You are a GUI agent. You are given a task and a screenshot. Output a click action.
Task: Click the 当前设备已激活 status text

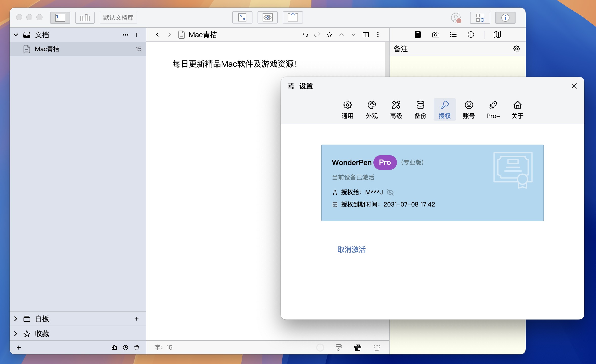(x=353, y=177)
